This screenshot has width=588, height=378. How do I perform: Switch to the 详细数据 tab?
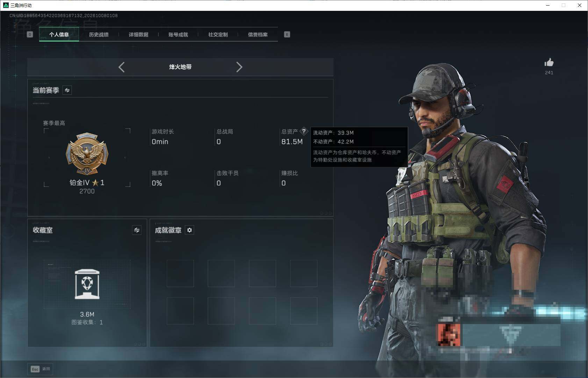[138, 34]
